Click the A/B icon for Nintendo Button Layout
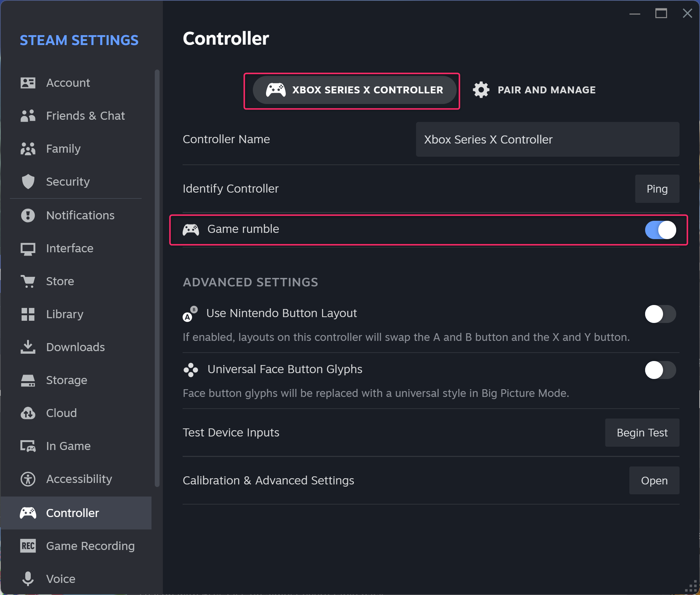The image size is (700, 595). pyautogui.click(x=190, y=314)
